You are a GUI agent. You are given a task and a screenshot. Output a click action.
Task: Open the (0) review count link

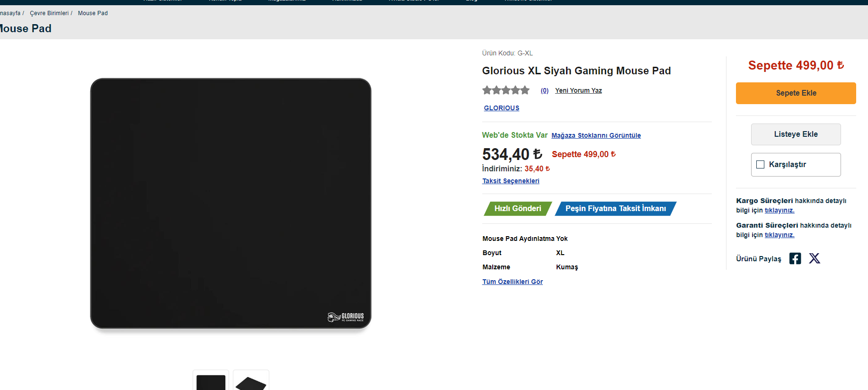545,90
